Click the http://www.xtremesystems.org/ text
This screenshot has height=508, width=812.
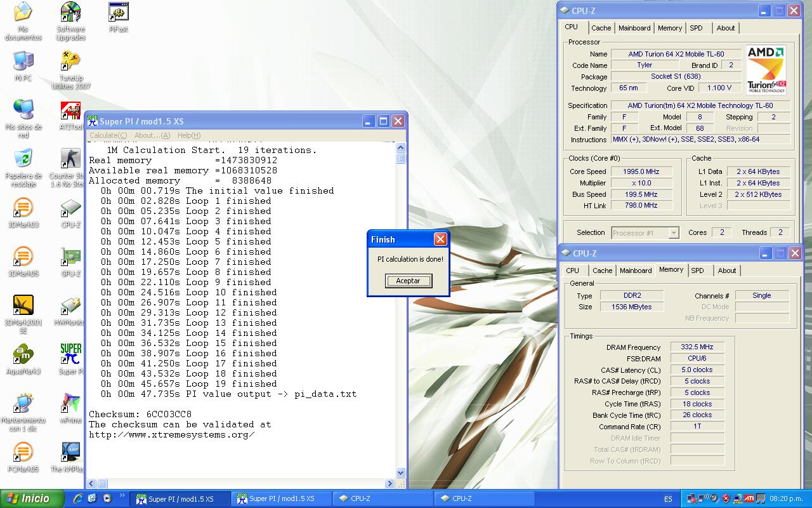[172, 434]
